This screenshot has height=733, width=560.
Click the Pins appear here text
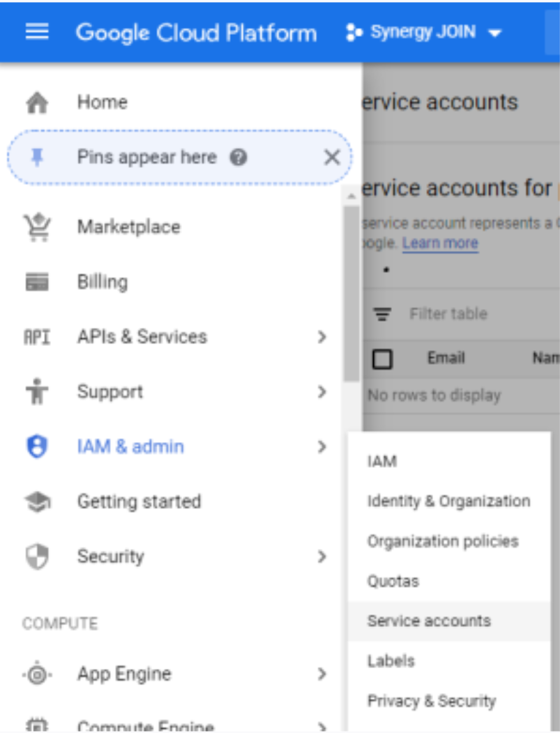pyautogui.click(x=146, y=158)
